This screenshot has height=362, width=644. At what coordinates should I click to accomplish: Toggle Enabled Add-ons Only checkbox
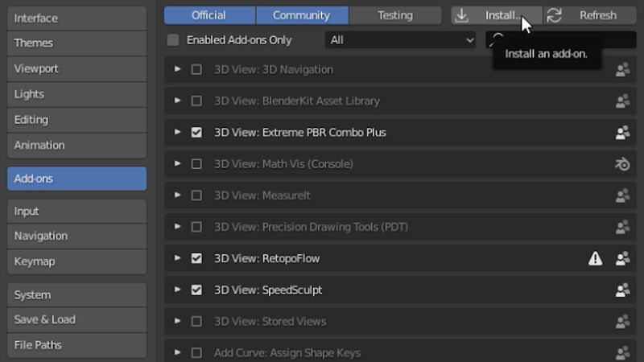tap(173, 39)
